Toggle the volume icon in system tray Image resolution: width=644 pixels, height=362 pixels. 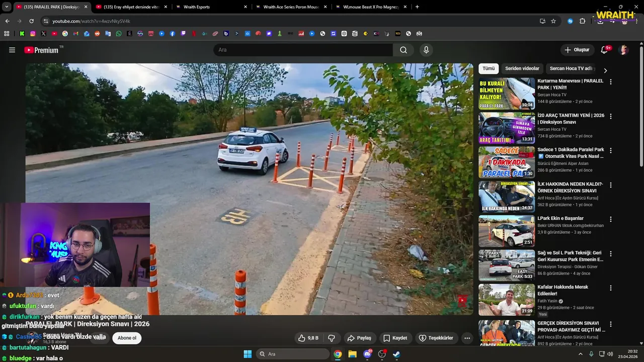pyautogui.click(x=610, y=354)
